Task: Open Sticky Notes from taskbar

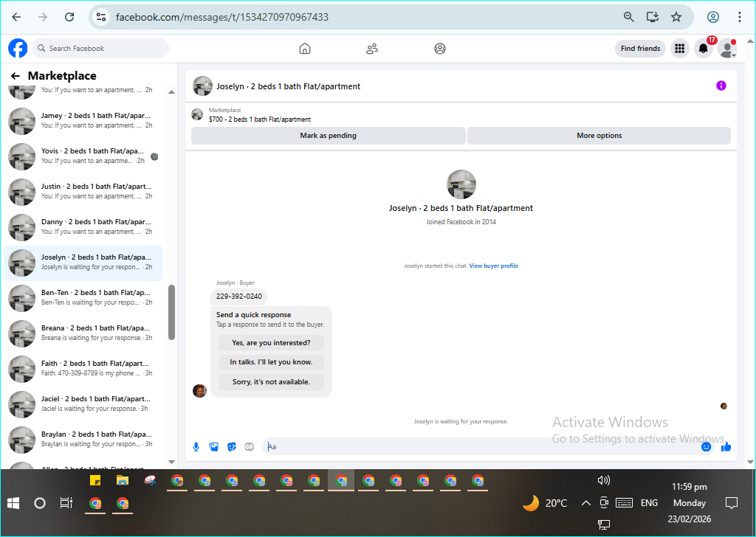Action: click(95, 480)
